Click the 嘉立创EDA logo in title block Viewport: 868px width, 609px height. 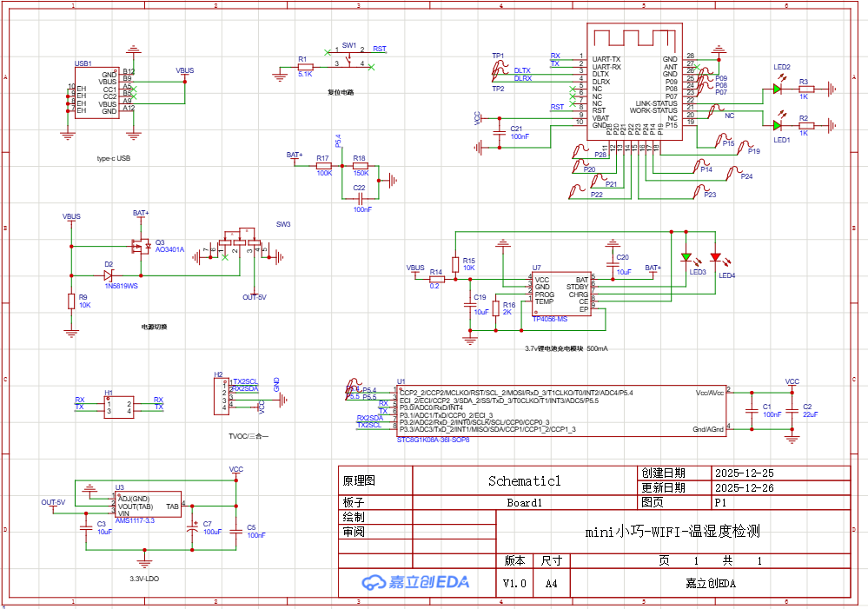[415, 582]
